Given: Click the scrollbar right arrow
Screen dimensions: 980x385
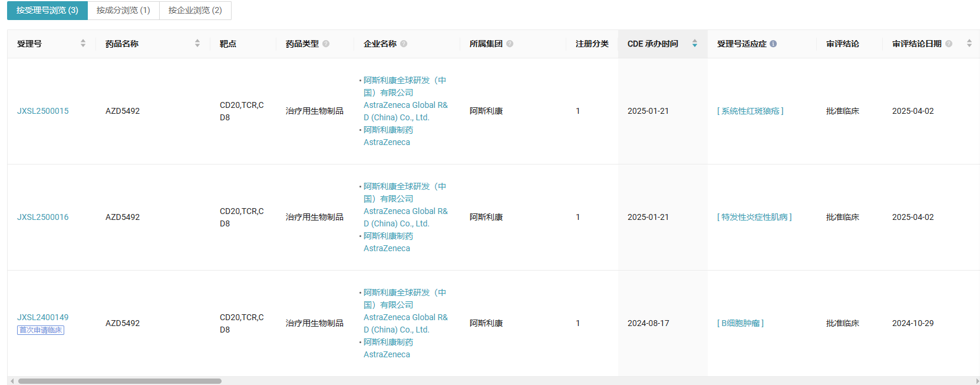Looking at the screenshot, I should point(978,381).
